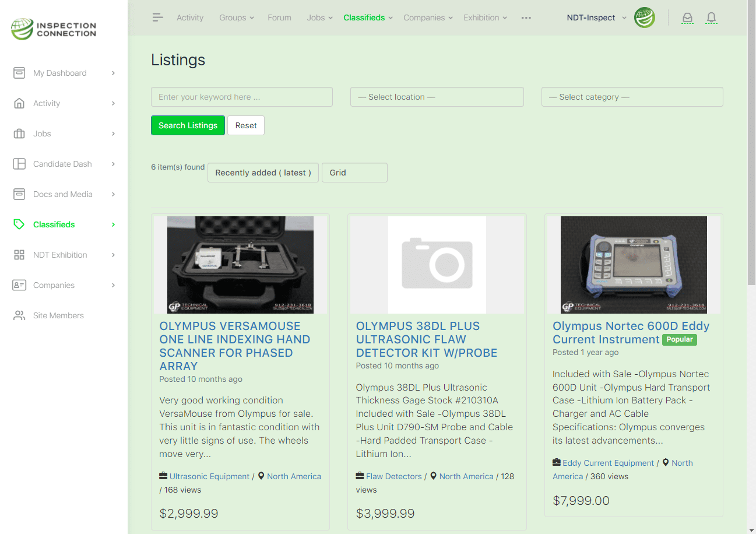Expand the sidebar Companies chevron
Viewport: 756px width, 534px height.
click(113, 285)
